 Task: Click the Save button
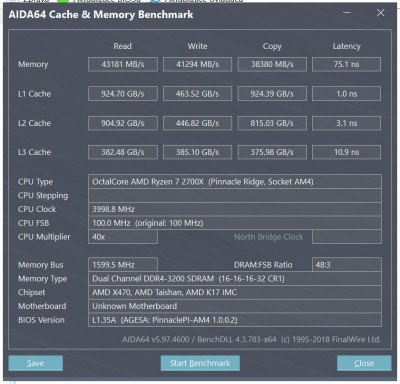pos(36,363)
